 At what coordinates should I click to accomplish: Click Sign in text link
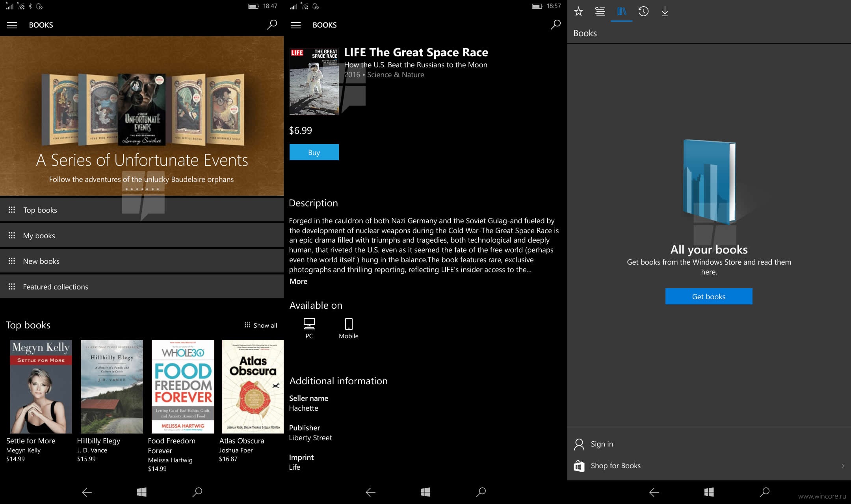tap(602, 444)
